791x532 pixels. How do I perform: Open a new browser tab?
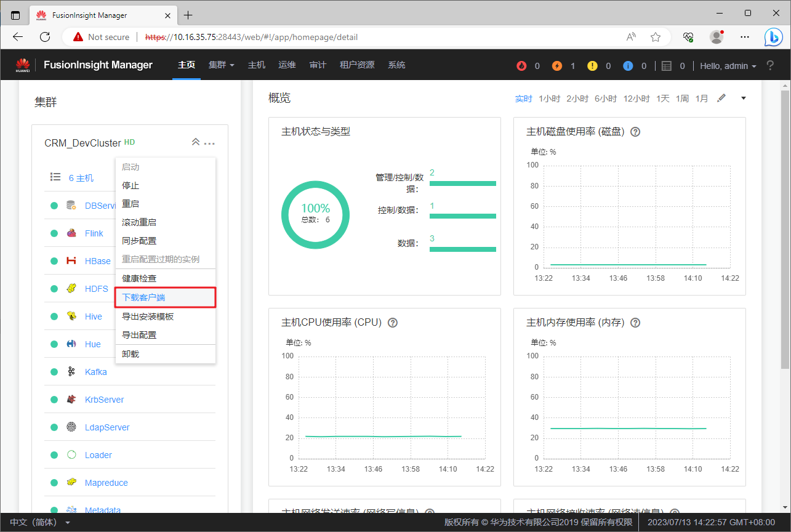pos(188,15)
